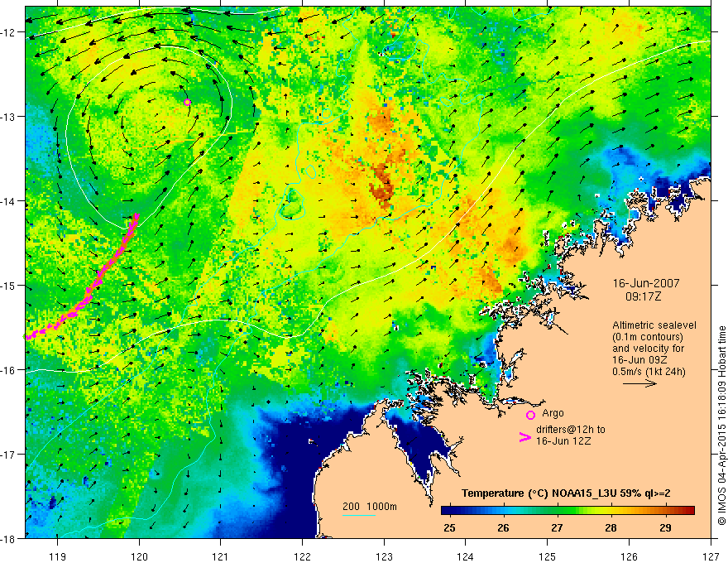
Task: Click the 120 longitude axis label
Action: pyautogui.click(x=139, y=556)
